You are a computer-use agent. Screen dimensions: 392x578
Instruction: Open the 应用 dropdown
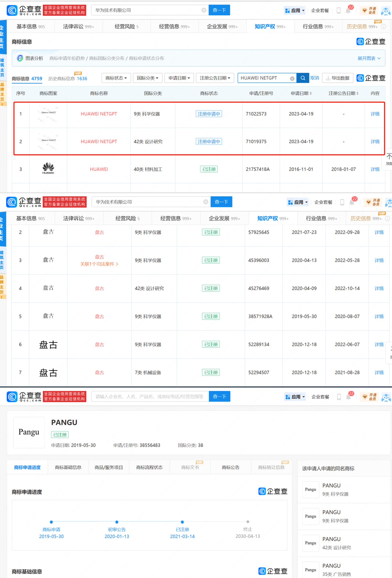pos(295,10)
